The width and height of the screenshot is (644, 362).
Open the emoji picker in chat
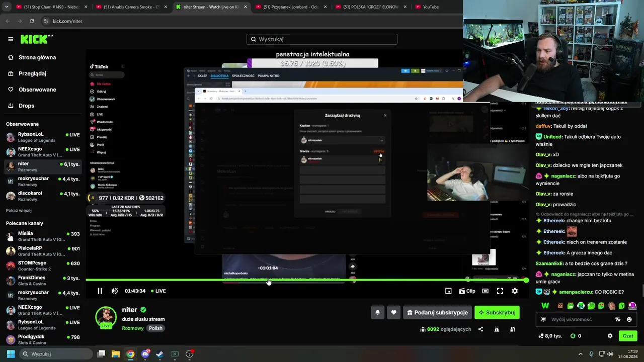coord(629,319)
